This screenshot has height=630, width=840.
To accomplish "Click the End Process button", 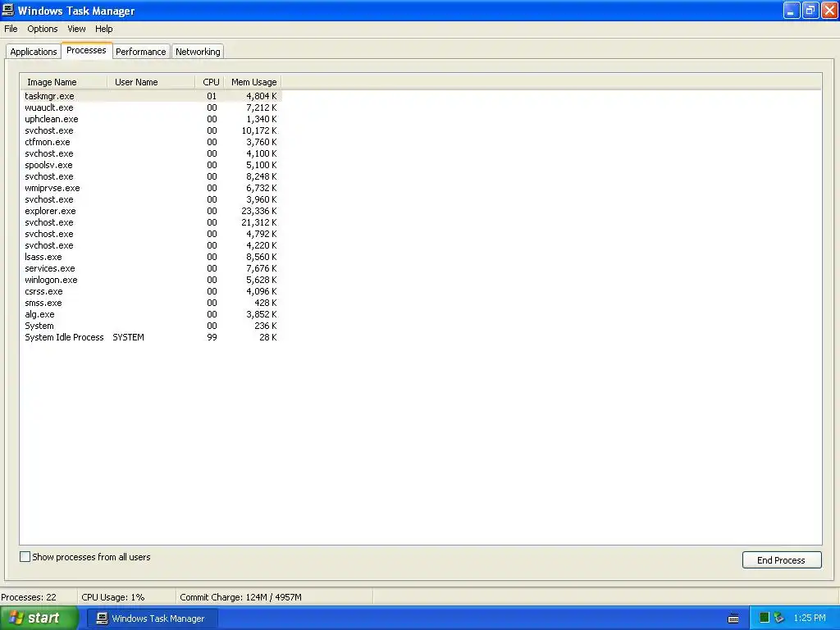I will click(781, 559).
